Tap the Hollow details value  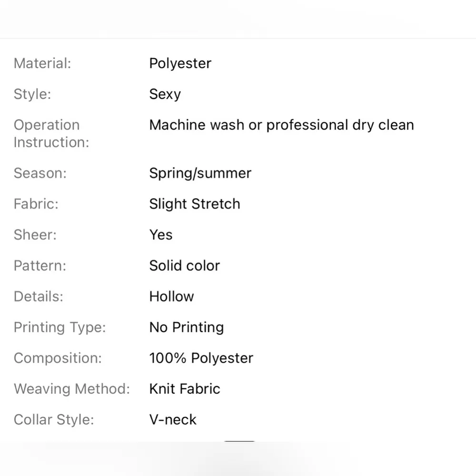click(171, 297)
